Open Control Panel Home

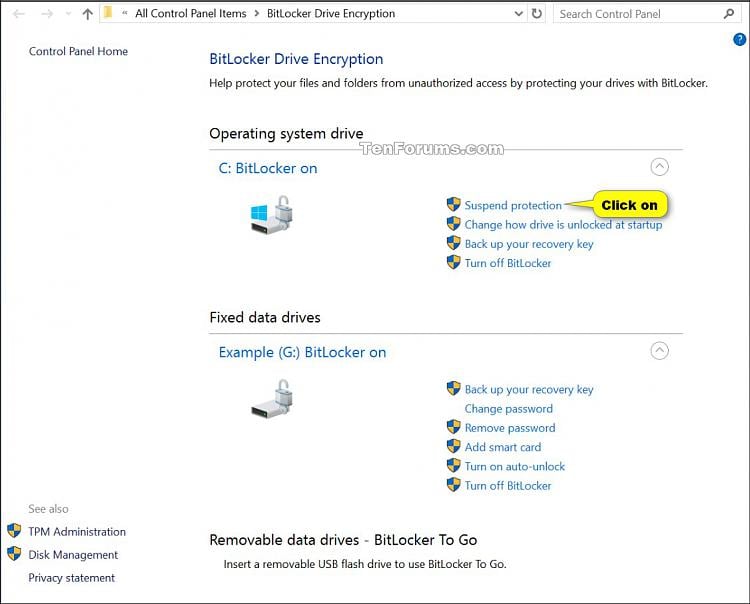78,51
